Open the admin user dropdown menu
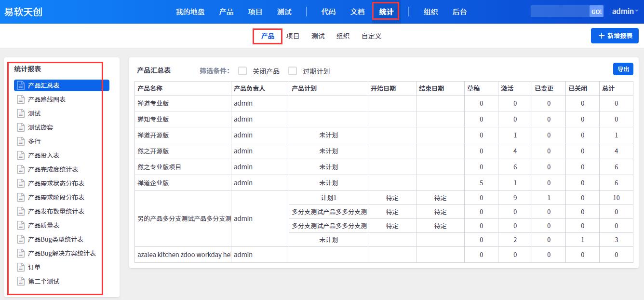This screenshot has height=300, width=644. (625, 12)
